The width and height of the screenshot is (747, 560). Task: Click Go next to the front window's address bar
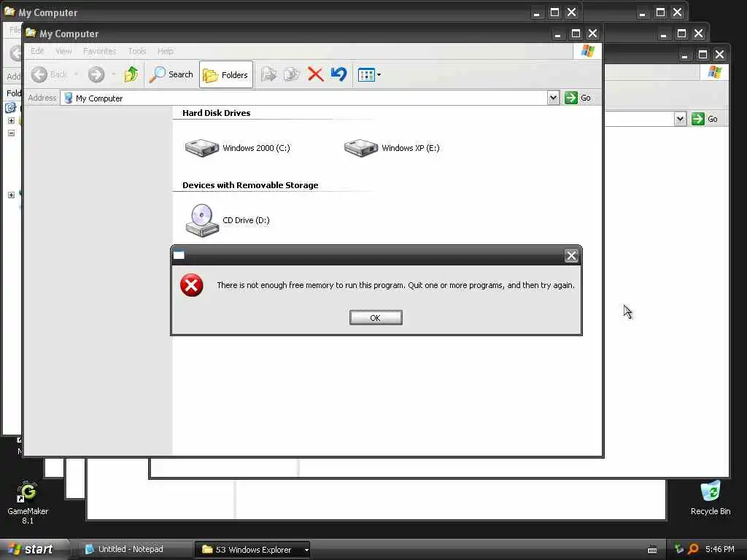pos(578,98)
